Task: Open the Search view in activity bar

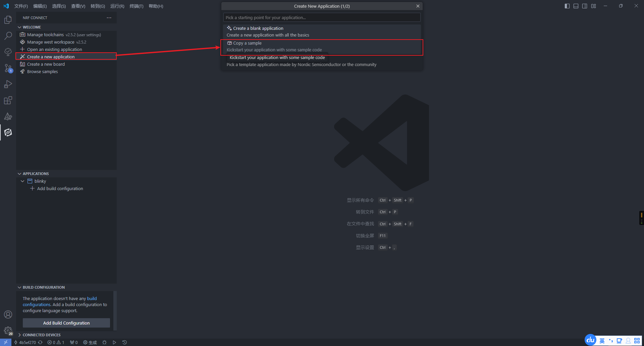Action: tap(8, 36)
